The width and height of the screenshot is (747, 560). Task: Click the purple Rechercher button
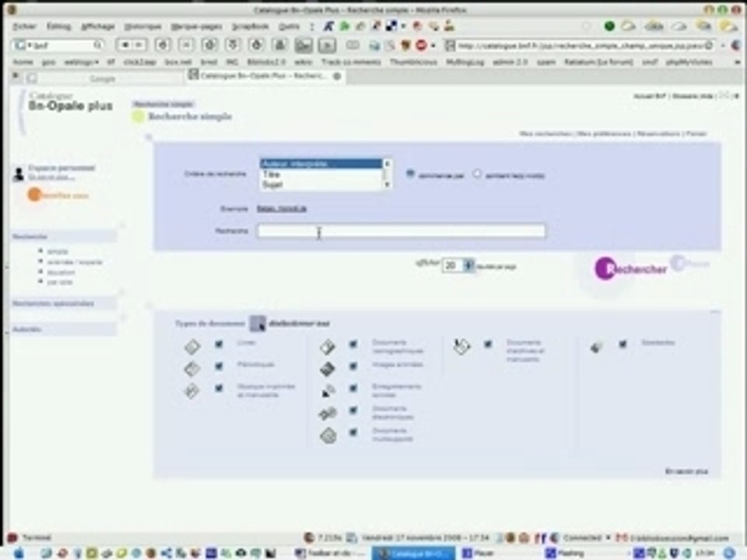[x=630, y=268]
